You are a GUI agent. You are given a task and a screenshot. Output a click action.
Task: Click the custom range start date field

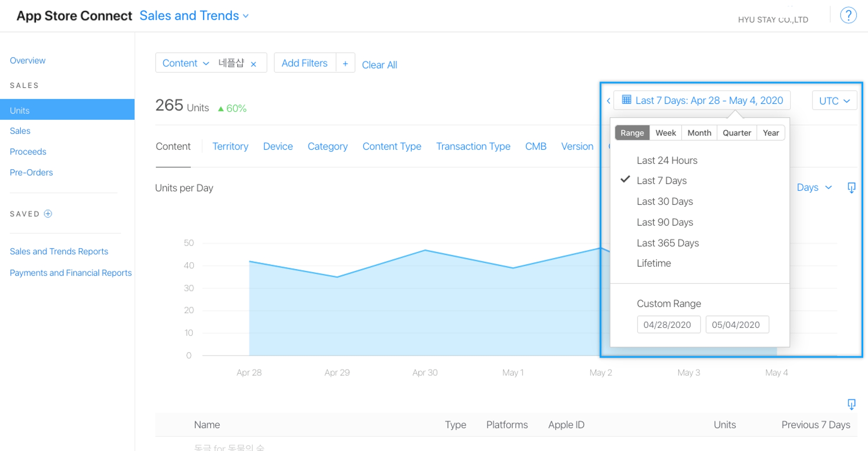(x=668, y=325)
